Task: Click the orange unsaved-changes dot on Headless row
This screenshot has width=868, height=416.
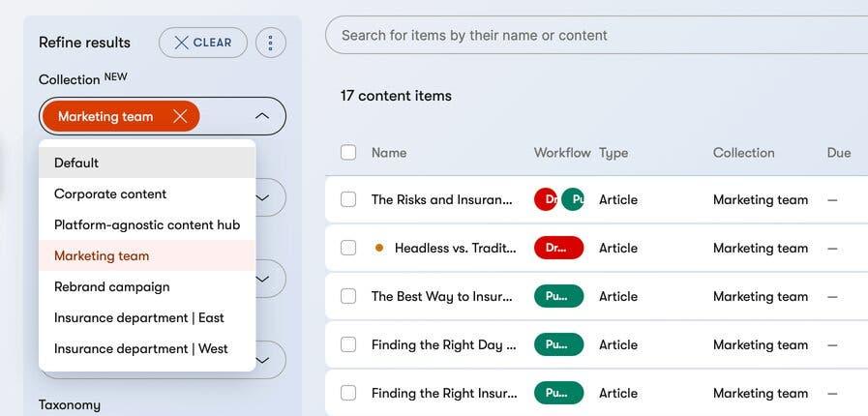Action: (379, 248)
